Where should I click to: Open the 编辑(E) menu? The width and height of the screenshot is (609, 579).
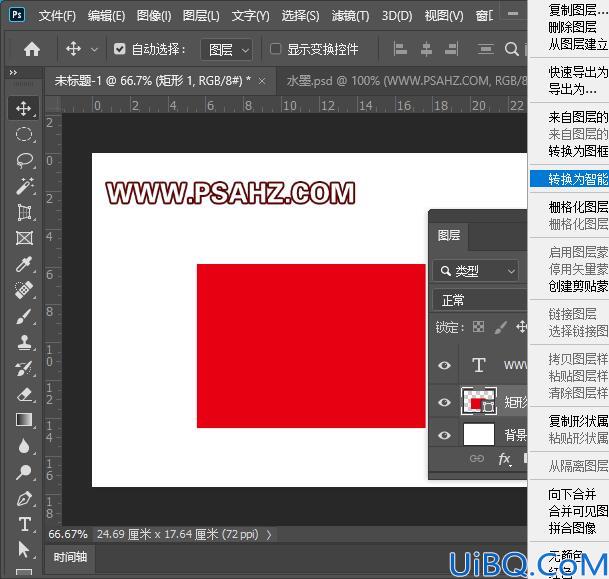(106, 16)
